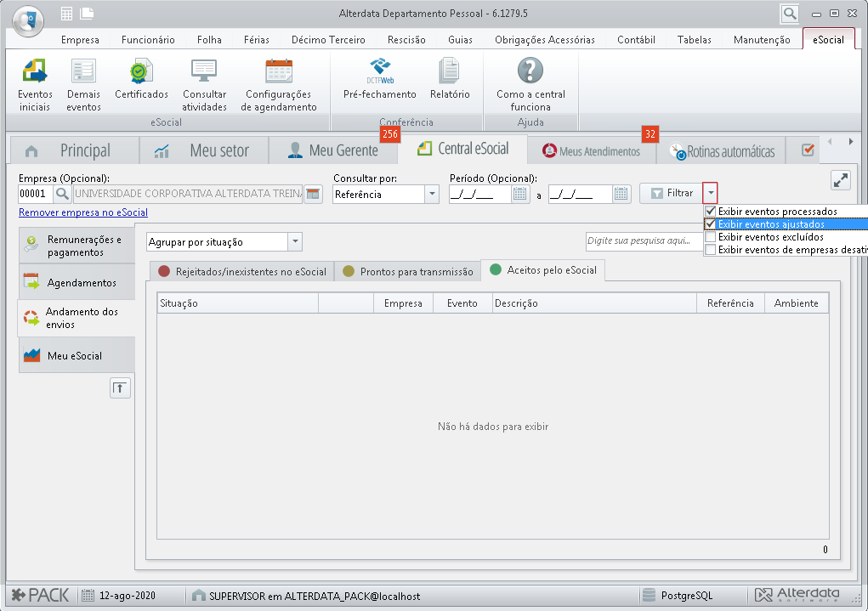Open Demais eventos ribbon icon
This screenshot has height=611, width=868.
[x=83, y=85]
